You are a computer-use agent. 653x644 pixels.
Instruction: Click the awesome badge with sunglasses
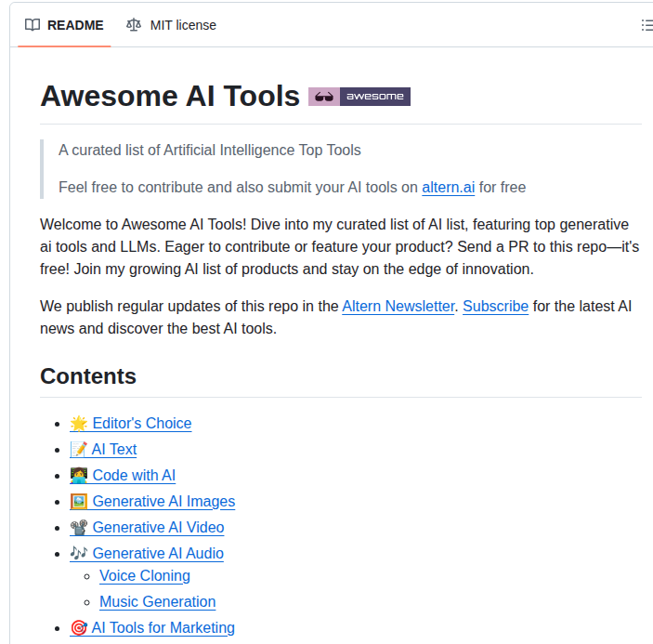(359, 97)
